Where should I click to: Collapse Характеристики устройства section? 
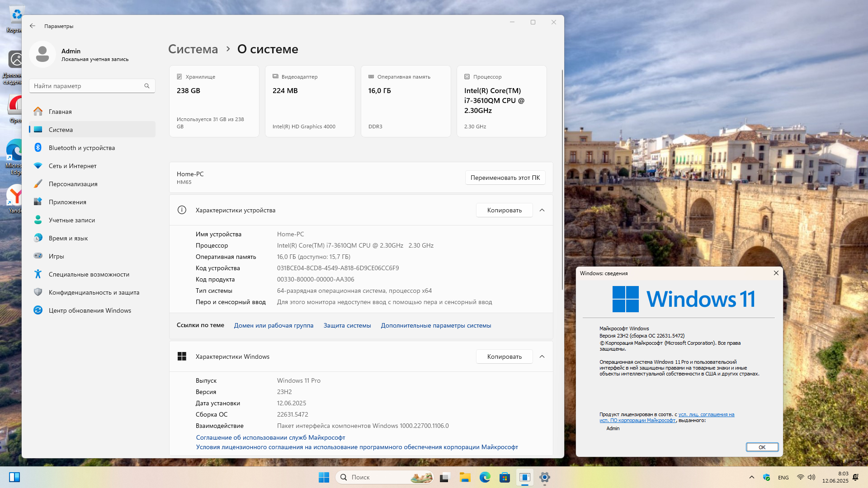(x=542, y=210)
